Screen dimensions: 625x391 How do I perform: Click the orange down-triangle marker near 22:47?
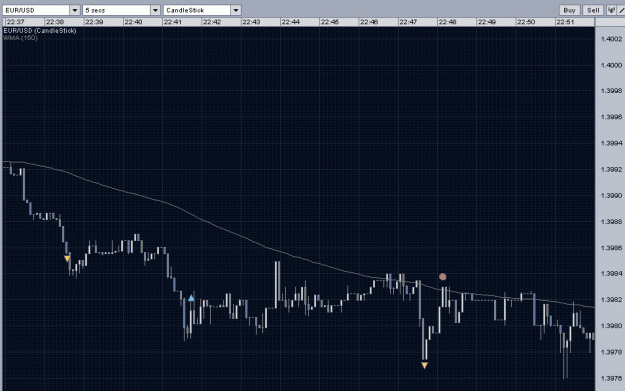425,365
